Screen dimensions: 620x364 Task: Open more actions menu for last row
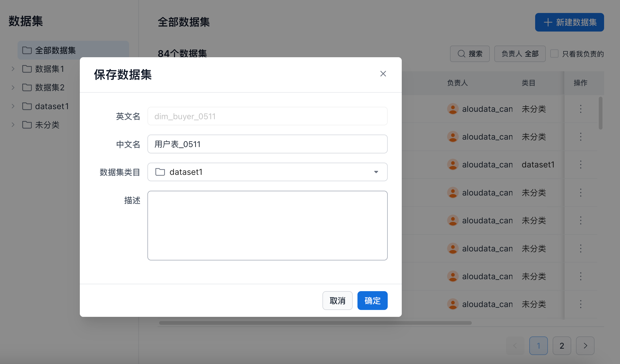point(580,304)
